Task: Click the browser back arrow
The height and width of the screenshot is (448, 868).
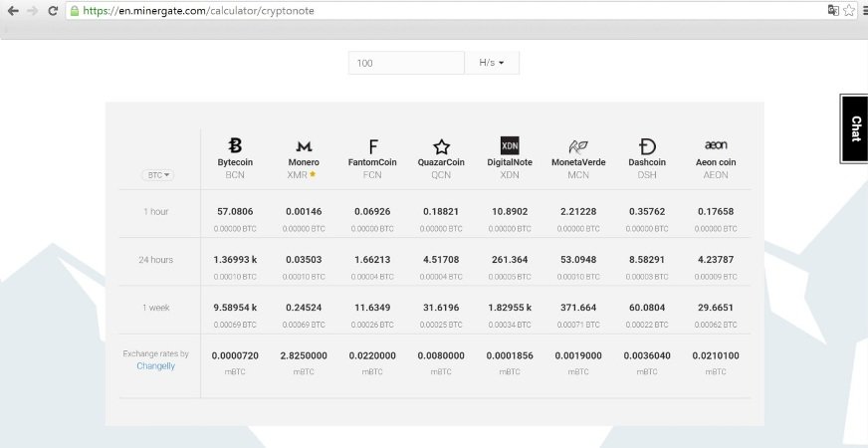Action: (x=13, y=11)
